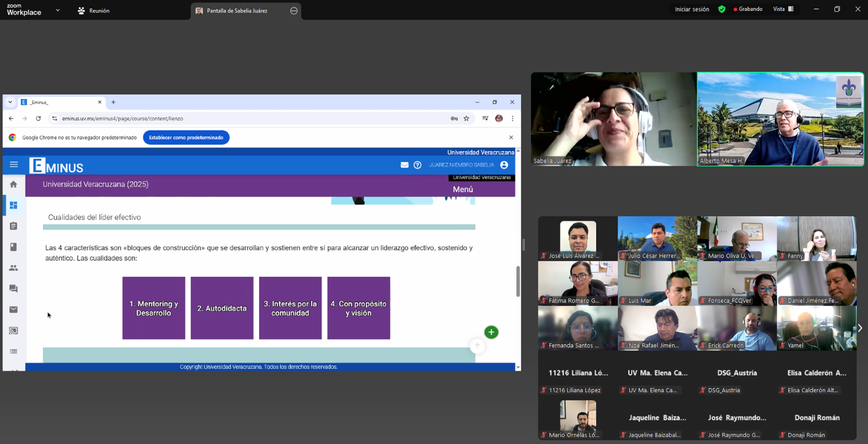The height and width of the screenshot is (444, 868).
Task: Open the Eminus mail envelope in header
Action: pos(404,165)
